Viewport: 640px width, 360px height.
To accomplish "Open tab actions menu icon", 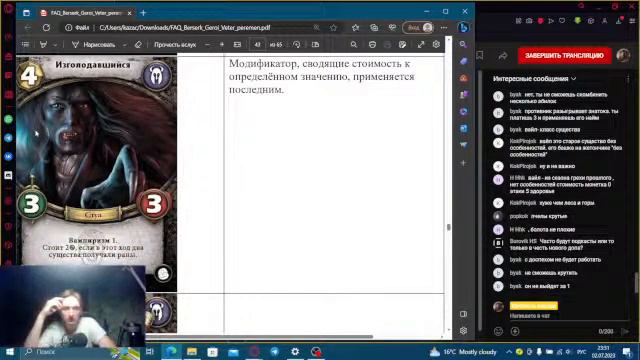I will pyautogui.click(x=26, y=13).
